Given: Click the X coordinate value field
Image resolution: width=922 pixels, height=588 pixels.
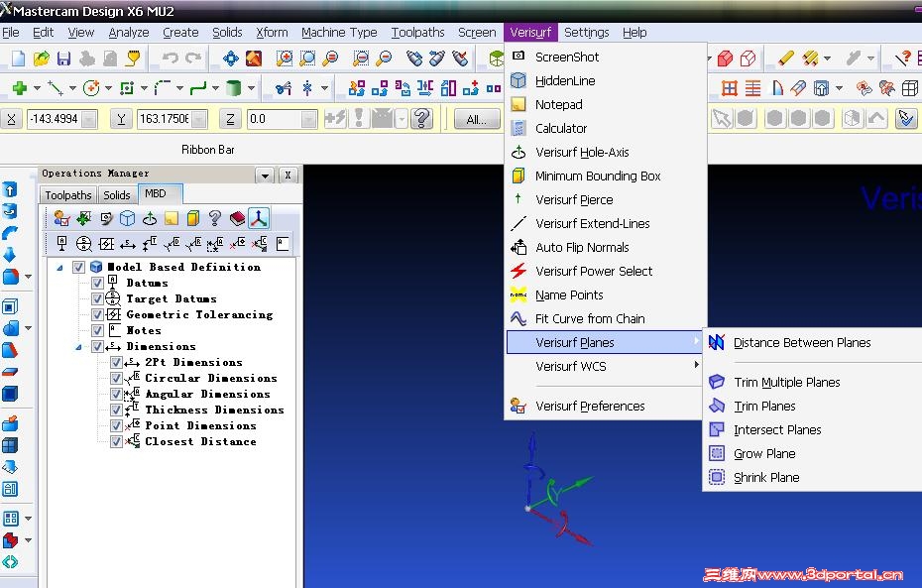Looking at the screenshot, I should 56,119.
